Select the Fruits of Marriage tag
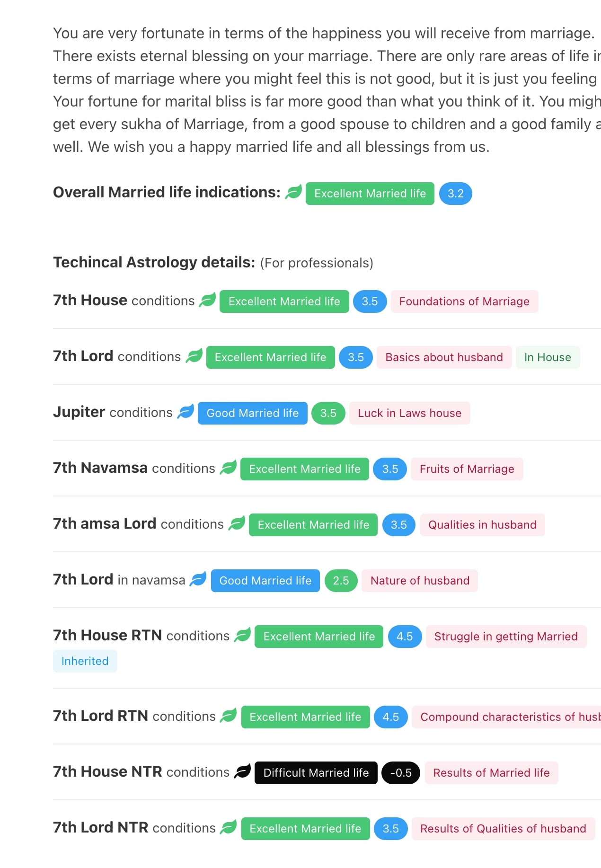The height and width of the screenshot is (868, 601). tap(467, 469)
